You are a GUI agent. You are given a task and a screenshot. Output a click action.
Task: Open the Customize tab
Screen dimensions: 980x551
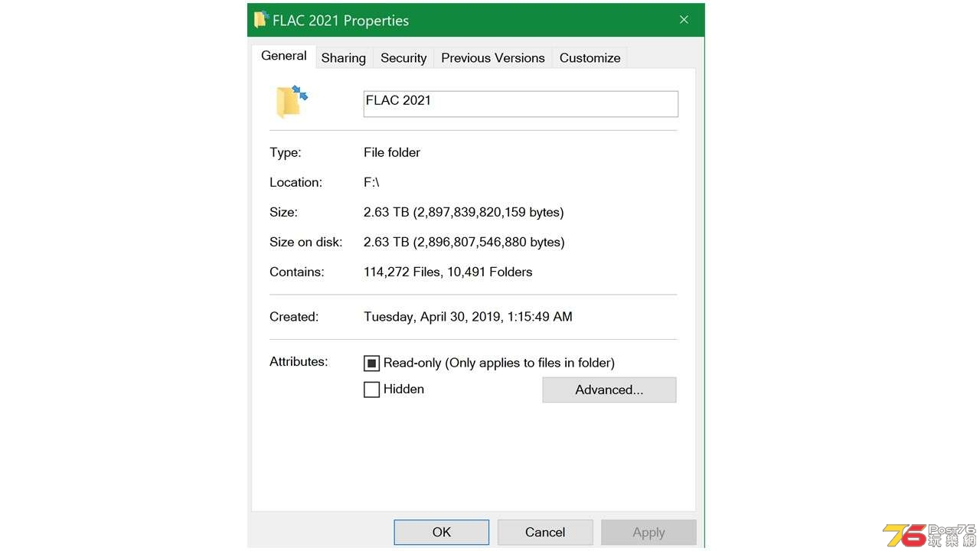click(x=590, y=57)
